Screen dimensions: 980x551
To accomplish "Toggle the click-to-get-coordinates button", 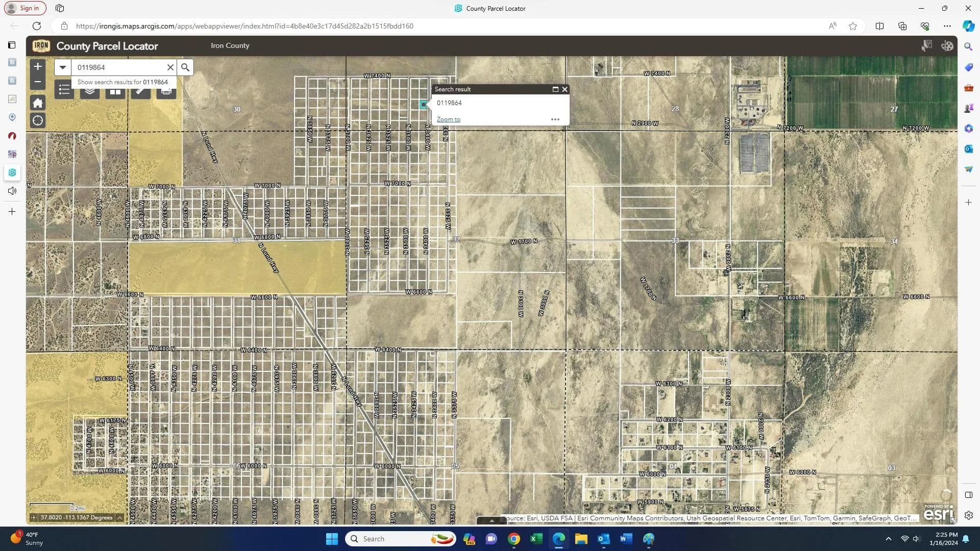I will pos(34,517).
